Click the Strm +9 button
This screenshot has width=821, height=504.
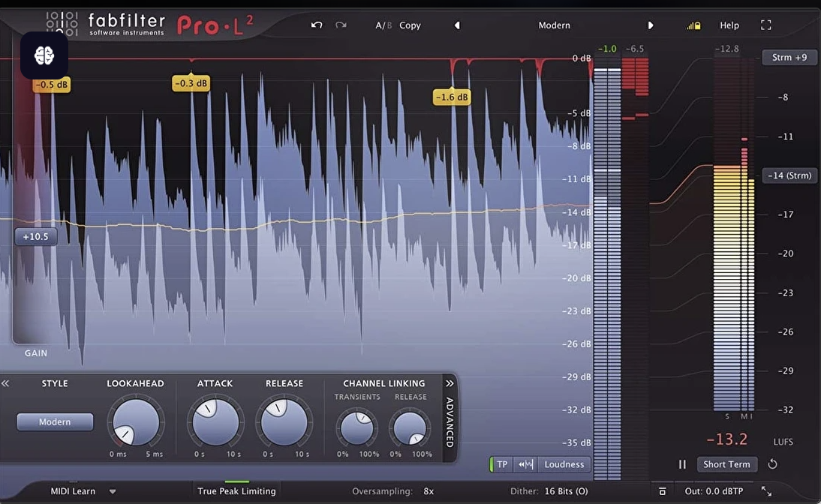click(x=789, y=56)
